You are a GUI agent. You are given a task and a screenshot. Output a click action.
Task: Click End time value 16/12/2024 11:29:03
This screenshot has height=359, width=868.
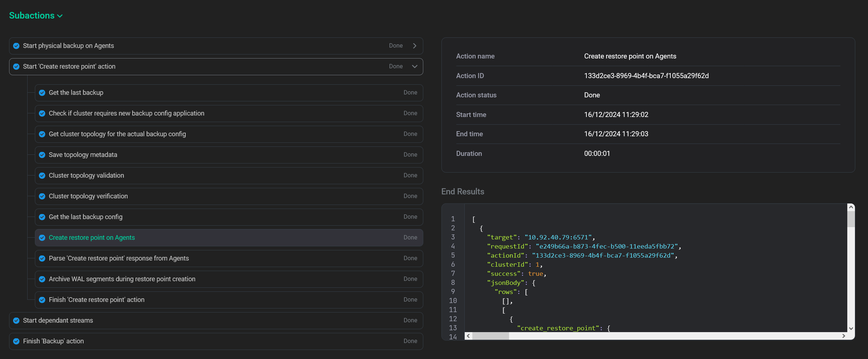pyautogui.click(x=616, y=134)
